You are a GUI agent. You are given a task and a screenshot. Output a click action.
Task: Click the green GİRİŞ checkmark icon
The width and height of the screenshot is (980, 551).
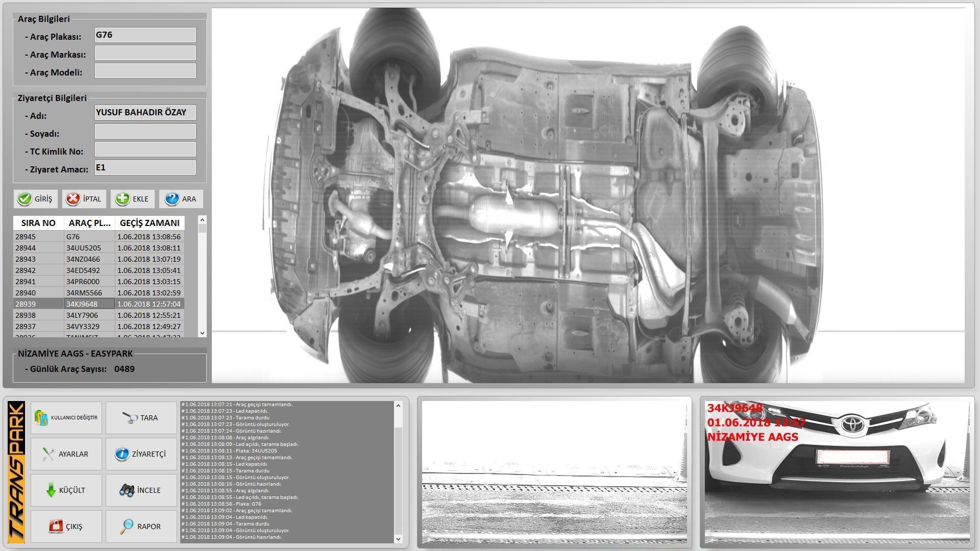point(24,199)
